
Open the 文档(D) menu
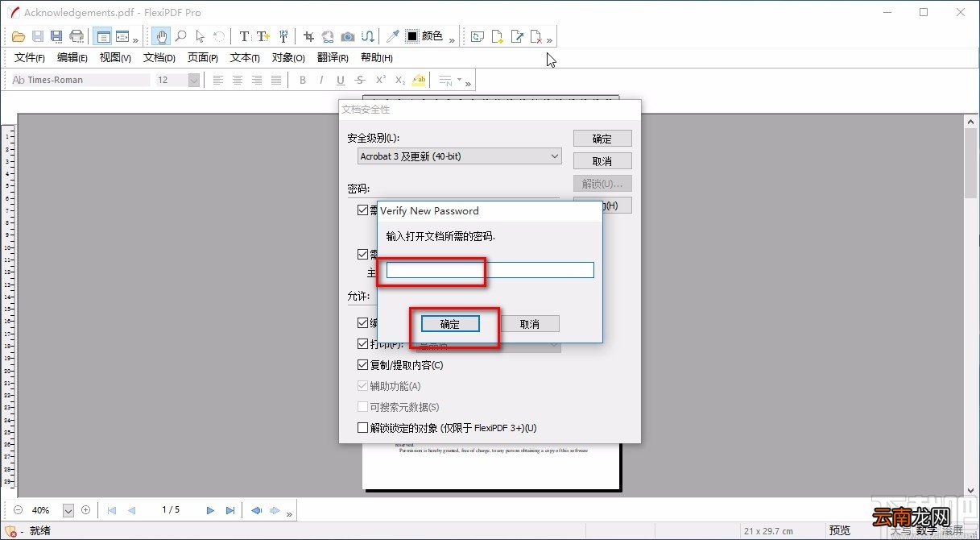tap(159, 58)
